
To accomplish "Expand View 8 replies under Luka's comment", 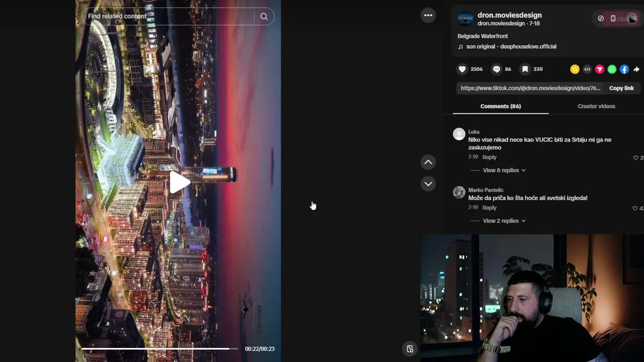I will pyautogui.click(x=504, y=170).
